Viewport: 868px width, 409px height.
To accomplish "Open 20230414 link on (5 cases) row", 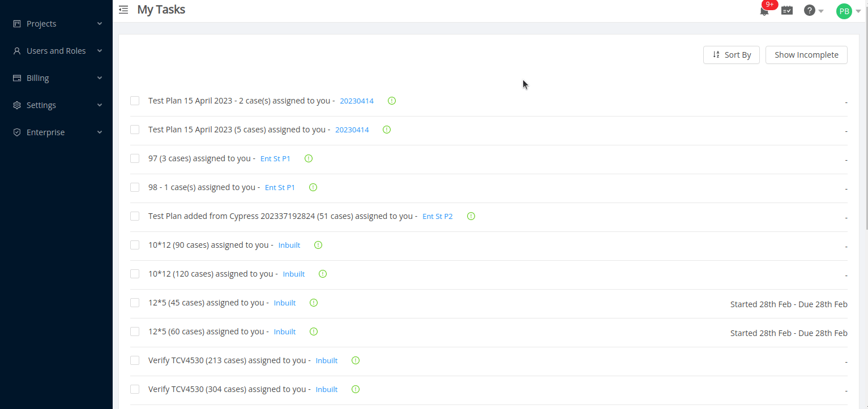I will (x=352, y=130).
